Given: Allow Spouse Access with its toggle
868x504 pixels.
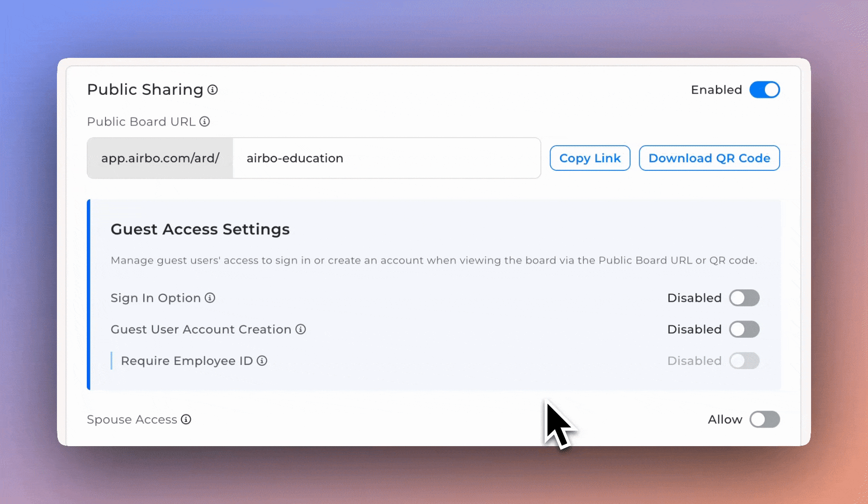Looking at the screenshot, I should pyautogui.click(x=765, y=419).
